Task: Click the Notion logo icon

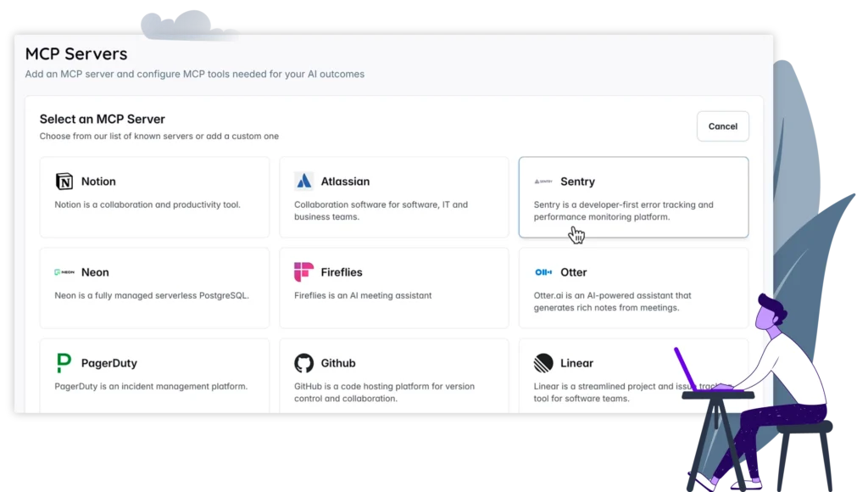Action: tap(65, 181)
